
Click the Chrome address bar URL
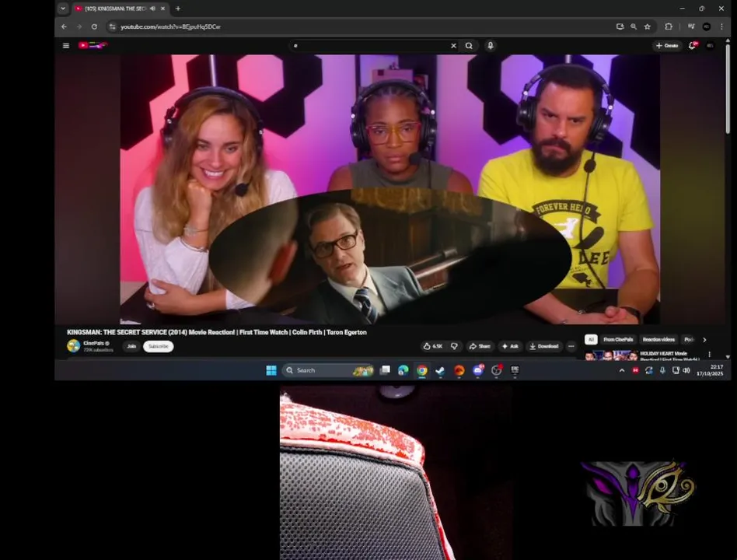tap(170, 26)
